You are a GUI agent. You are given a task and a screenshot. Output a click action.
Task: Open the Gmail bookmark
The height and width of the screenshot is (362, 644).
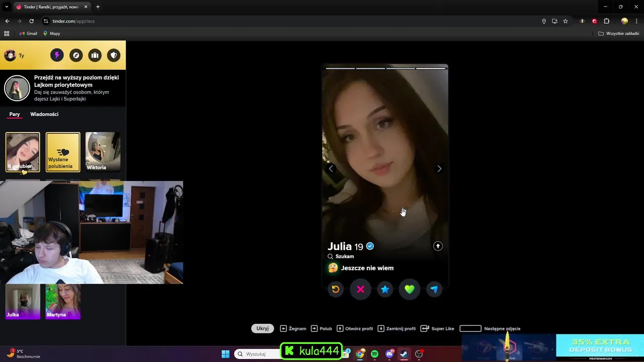(x=28, y=34)
